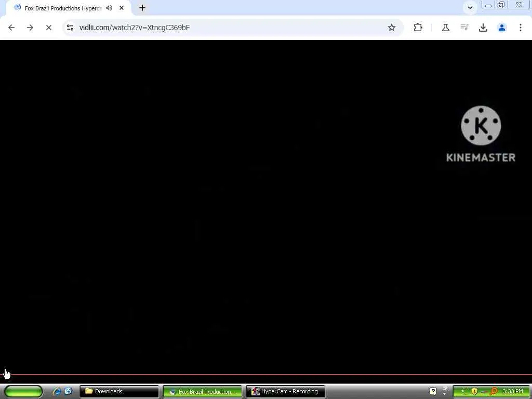The width and height of the screenshot is (532, 399).
Task: Click the black video player area
Action: [x=266, y=207]
